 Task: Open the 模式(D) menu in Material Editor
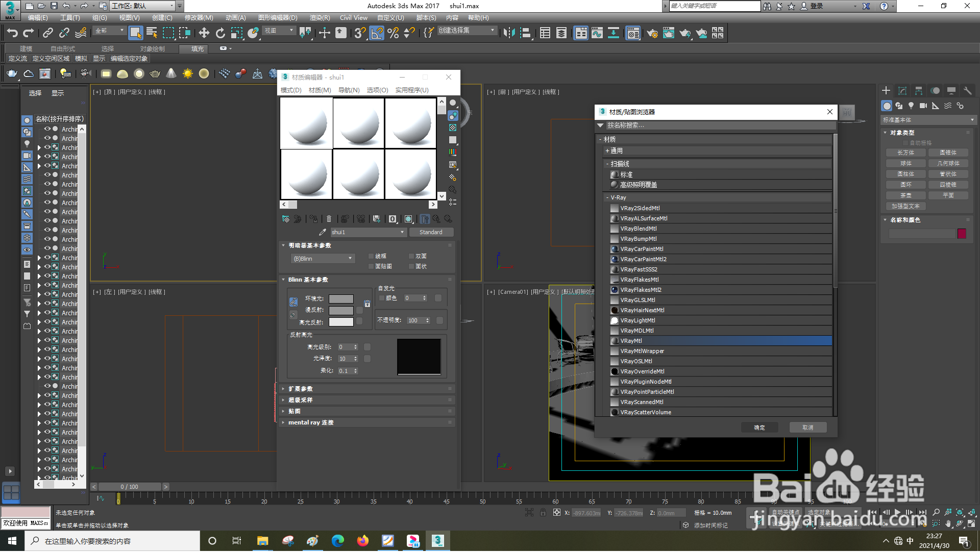tap(291, 90)
